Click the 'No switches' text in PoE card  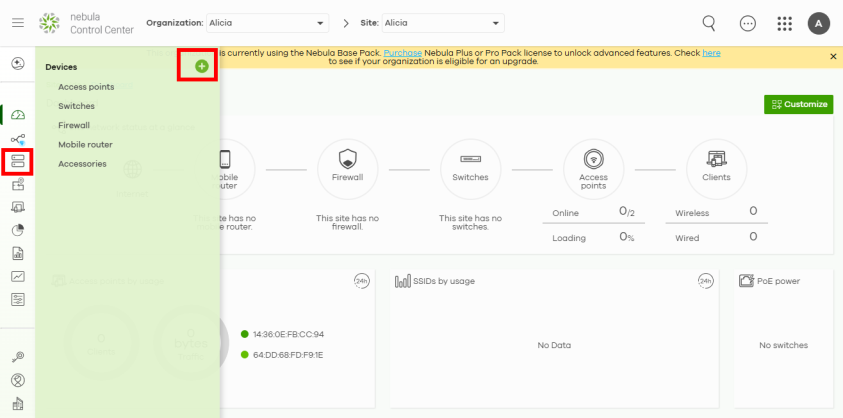point(783,345)
